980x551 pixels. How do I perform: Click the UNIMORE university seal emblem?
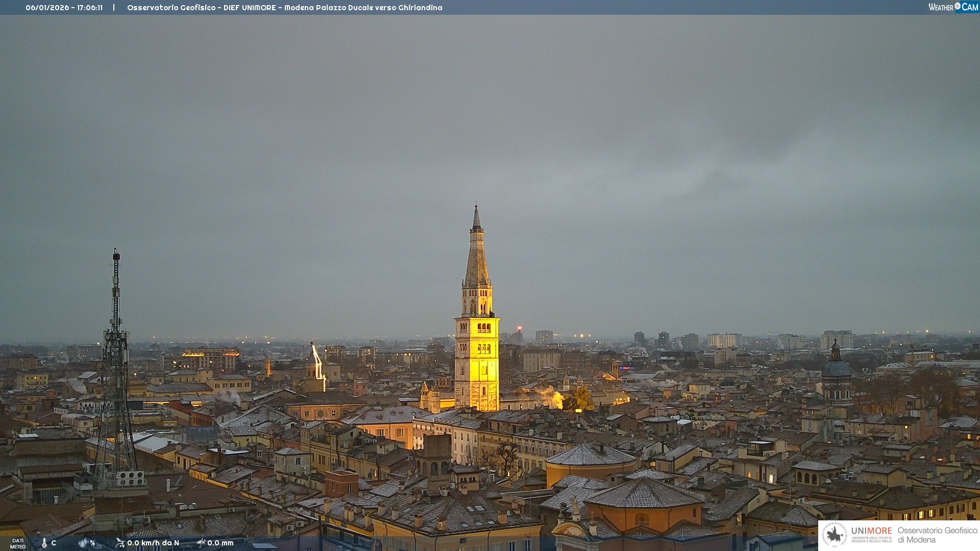coord(835,535)
